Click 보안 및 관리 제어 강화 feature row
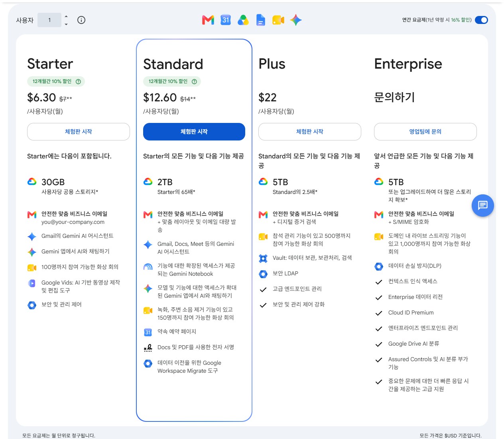 click(x=299, y=305)
